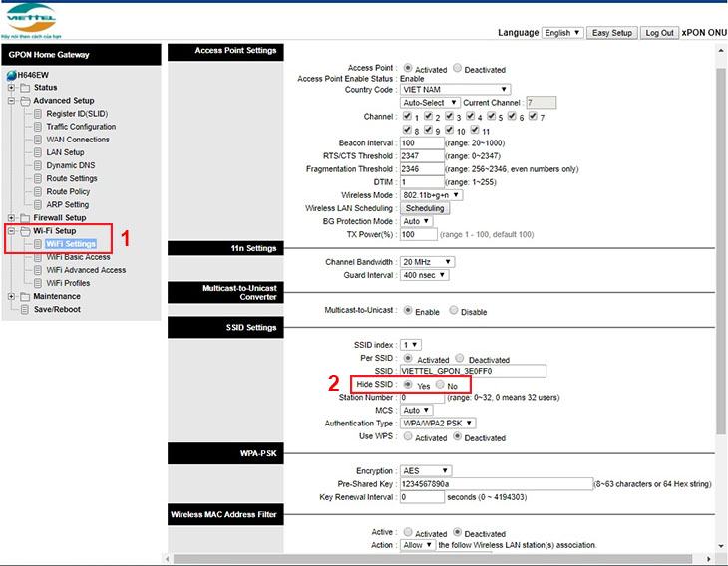Open WiFi Advanced Access page

point(86,270)
